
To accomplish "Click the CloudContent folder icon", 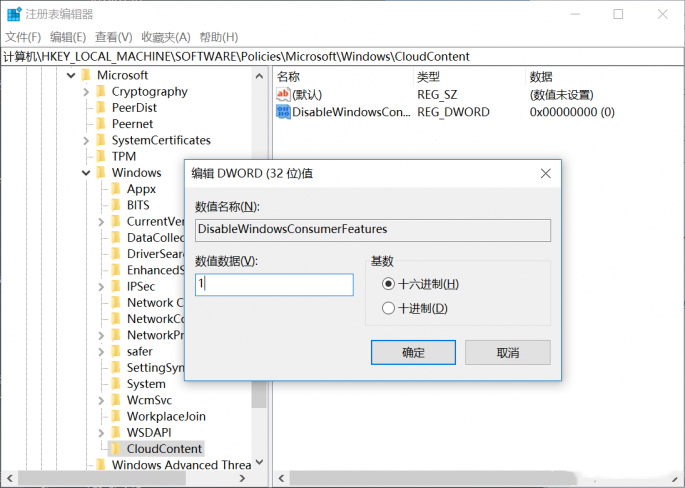I will pyautogui.click(x=116, y=448).
